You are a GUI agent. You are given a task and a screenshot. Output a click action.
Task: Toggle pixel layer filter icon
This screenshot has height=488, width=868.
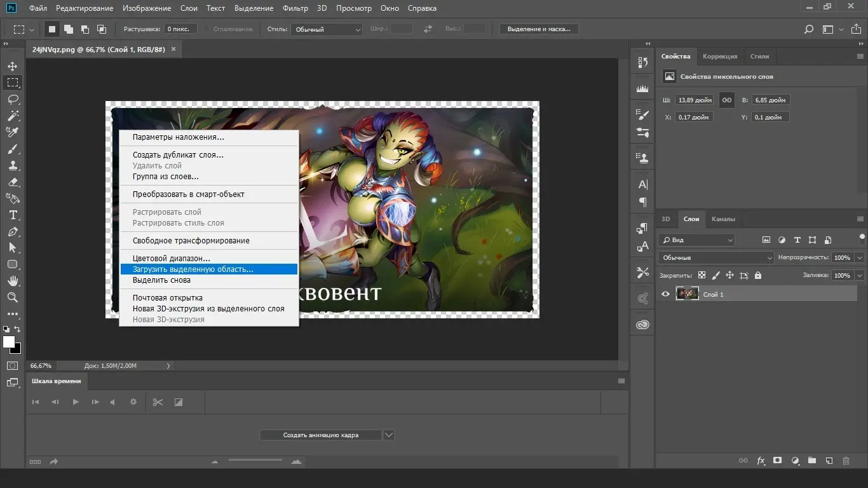coord(766,240)
